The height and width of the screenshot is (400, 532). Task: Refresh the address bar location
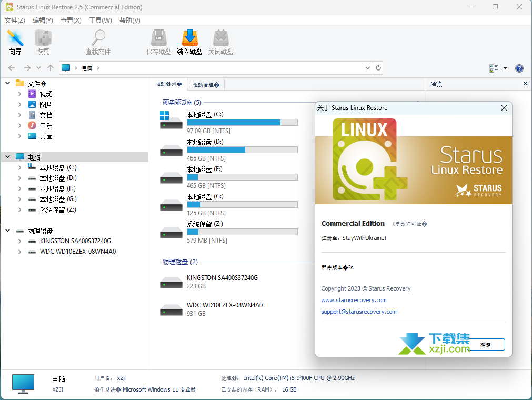coord(378,68)
